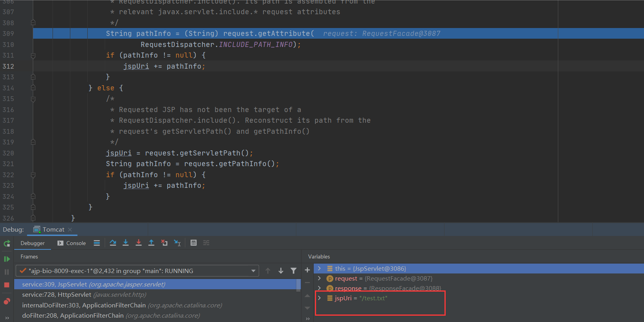644x322 pixels.
Task: Step over the current line
Action: coord(113,243)
